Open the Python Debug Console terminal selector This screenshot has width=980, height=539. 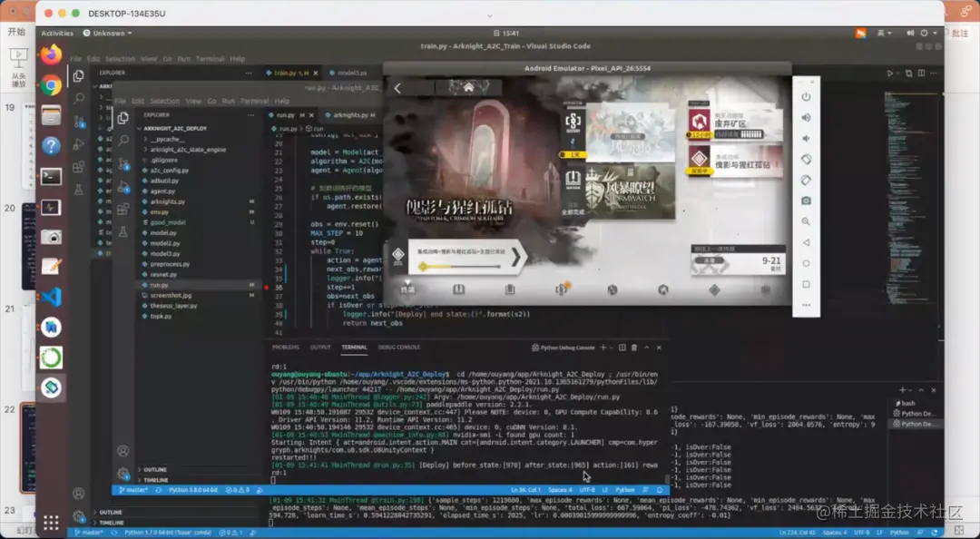tap(563, 348)
